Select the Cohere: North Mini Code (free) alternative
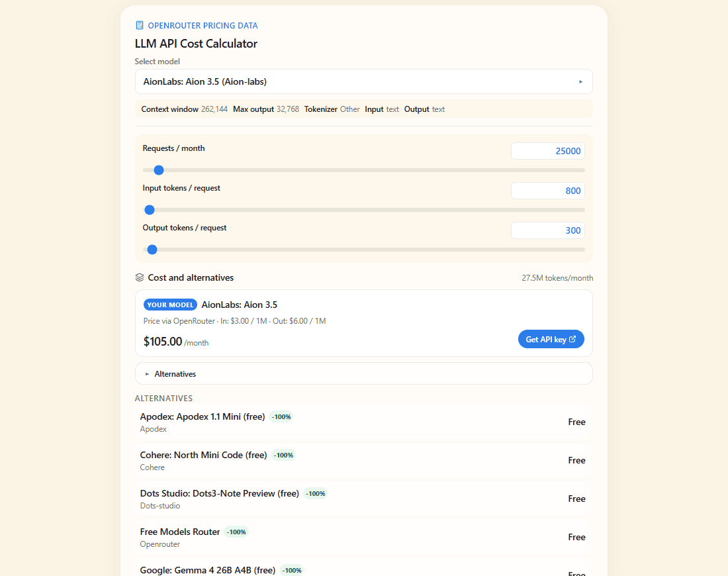 tap(363, 460)
